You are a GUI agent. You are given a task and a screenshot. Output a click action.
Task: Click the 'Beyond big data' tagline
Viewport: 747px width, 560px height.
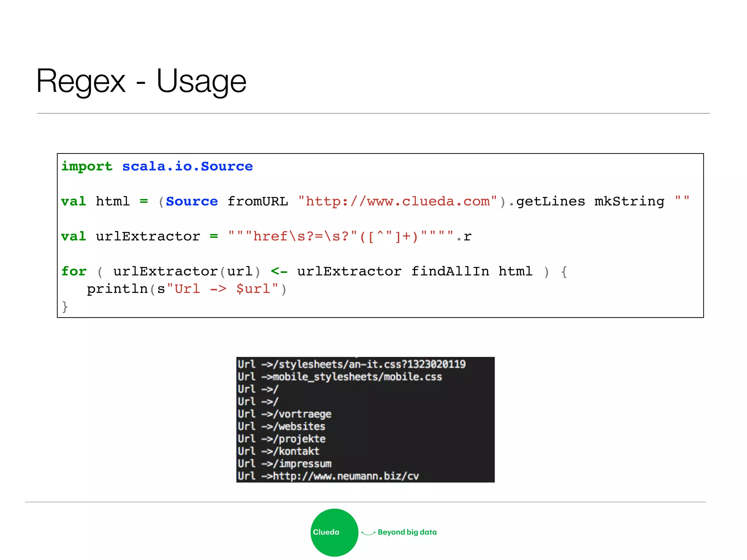tap(407, 532)
